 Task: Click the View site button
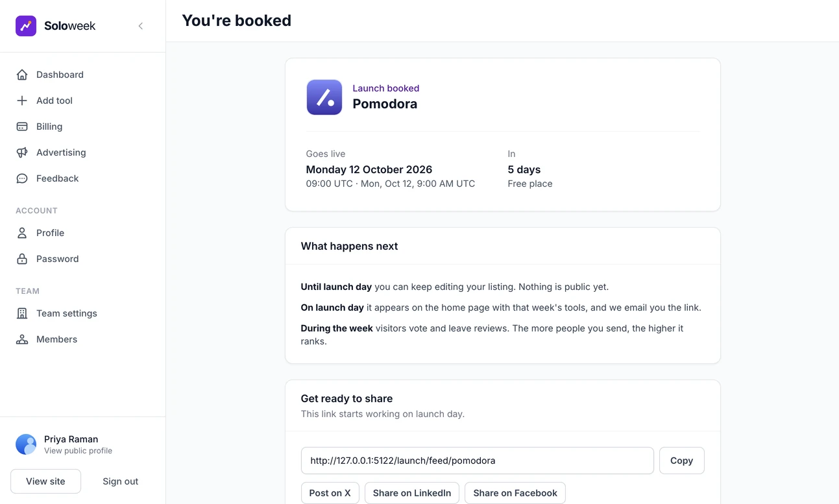45,481
